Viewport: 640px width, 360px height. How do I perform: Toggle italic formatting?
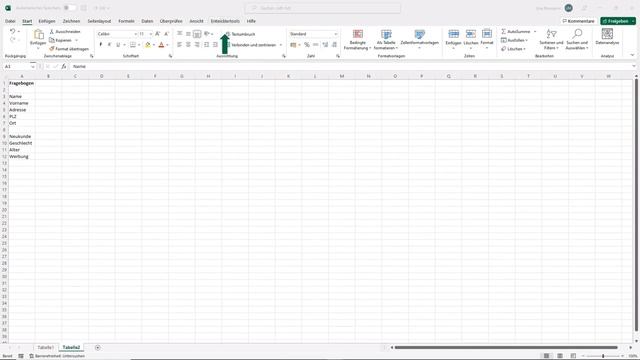(109, 44)
